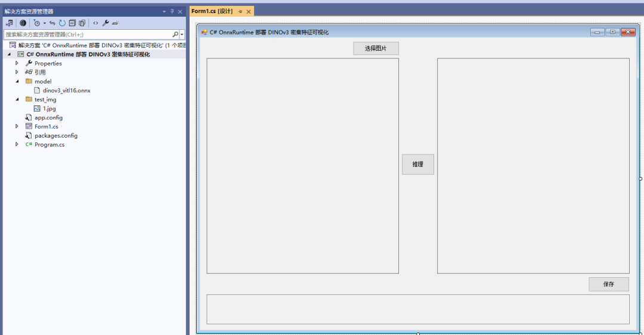The image size is (644, 335).
Task: Click the designed form's title bar text
Action: [x=269, y=32]
